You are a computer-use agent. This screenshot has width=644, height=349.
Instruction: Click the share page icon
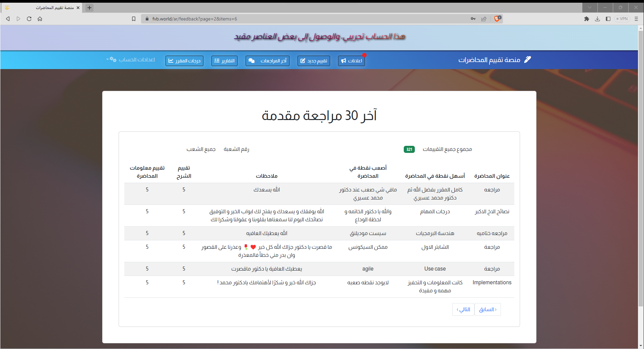tap(484, 19)
